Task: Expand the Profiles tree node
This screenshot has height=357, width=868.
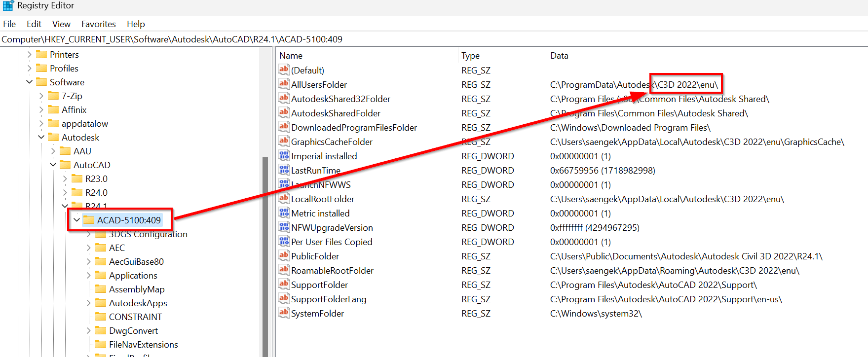Action: [x=30, y=68]
